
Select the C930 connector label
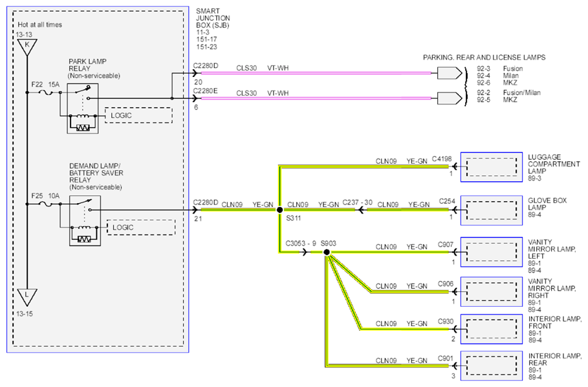point(446,322)
